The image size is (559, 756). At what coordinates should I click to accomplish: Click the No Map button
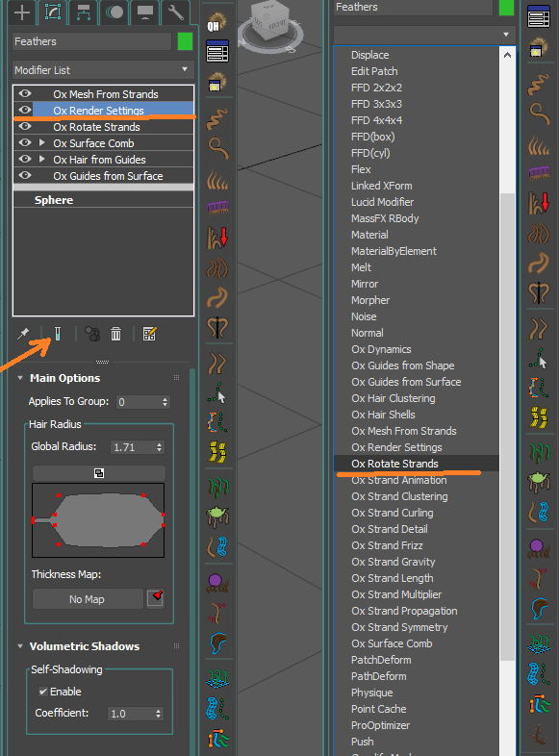click(88, 599)
